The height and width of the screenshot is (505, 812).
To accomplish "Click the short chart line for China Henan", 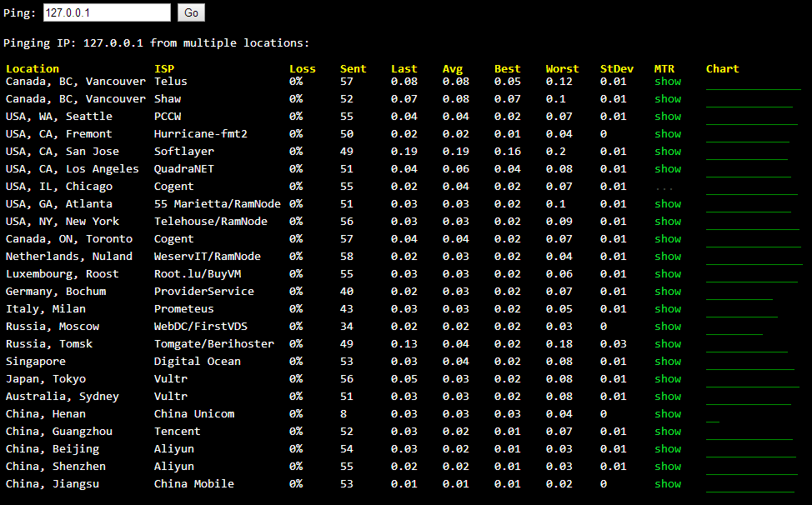I will click(713, 422).
